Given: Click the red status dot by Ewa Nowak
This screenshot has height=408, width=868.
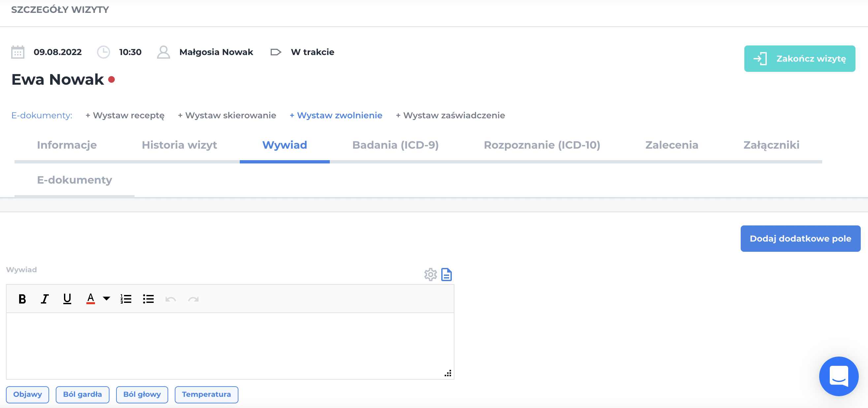Looking at the screenshot, I should (111, 80).
